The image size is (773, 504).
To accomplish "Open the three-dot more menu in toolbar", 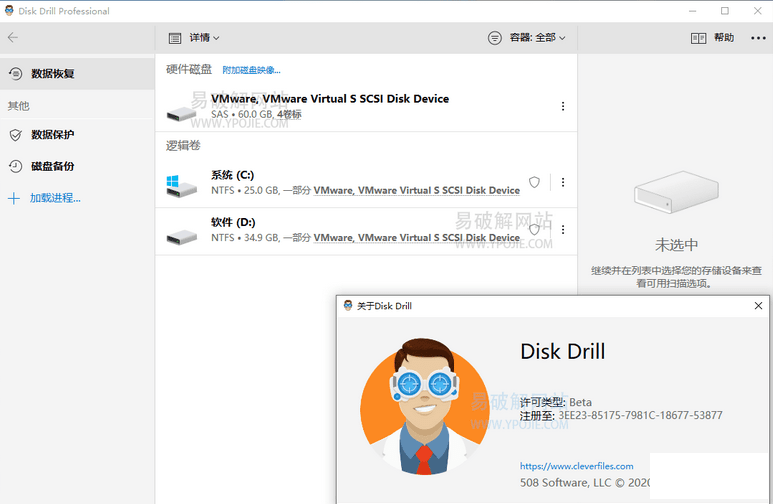I will (x=758, y=38).
